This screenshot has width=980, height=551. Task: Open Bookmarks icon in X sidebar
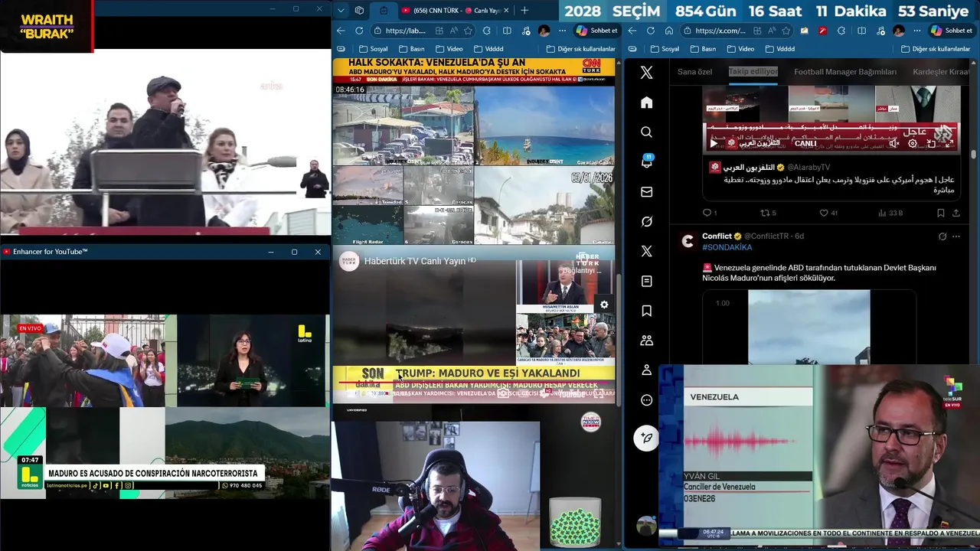point(646,311)
